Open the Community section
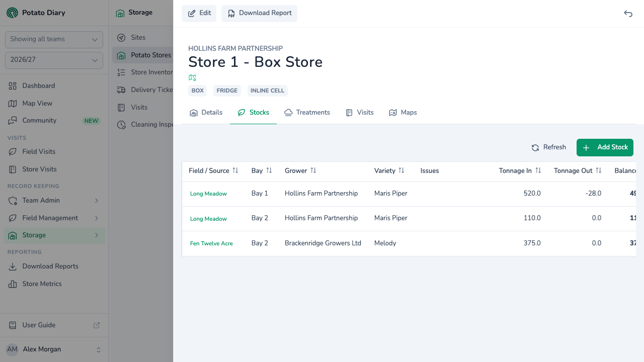This screenshot has height=362, width=644. point(54,121)
